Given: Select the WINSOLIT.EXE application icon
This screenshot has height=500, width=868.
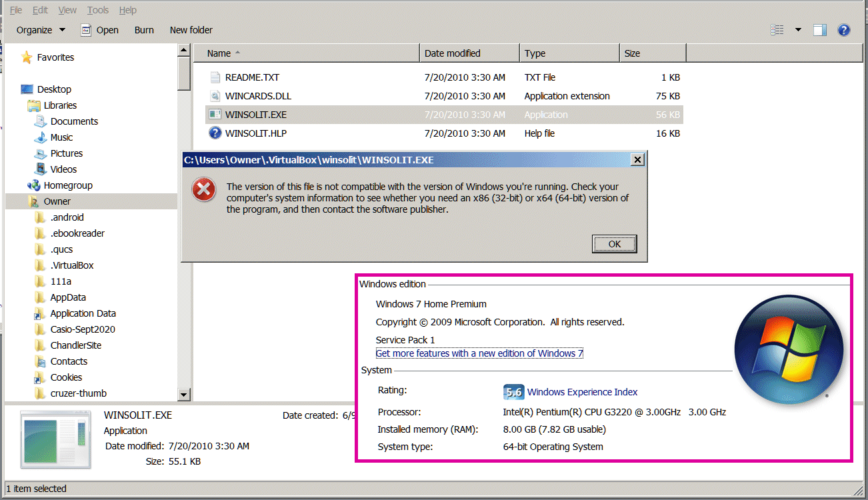Looking at the screenshot, I should point(215,115).
